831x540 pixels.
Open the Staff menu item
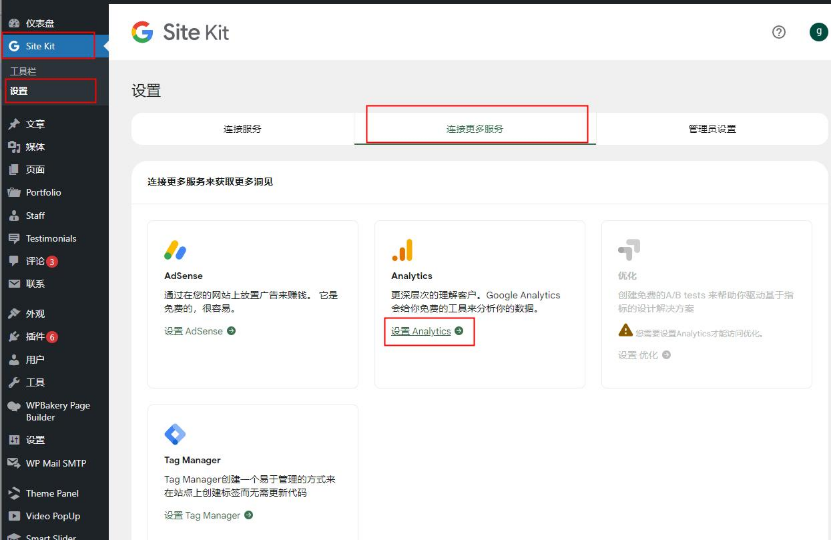(x=35, y=216)
